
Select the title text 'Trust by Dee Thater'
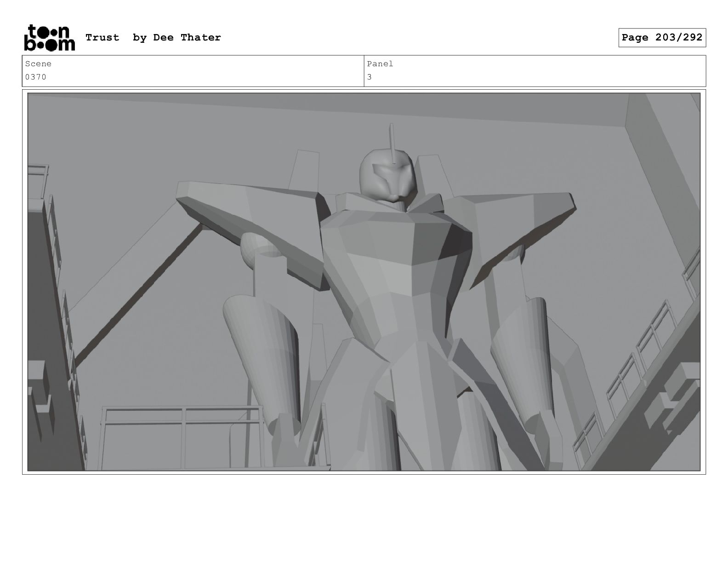[x=153, y=38]
